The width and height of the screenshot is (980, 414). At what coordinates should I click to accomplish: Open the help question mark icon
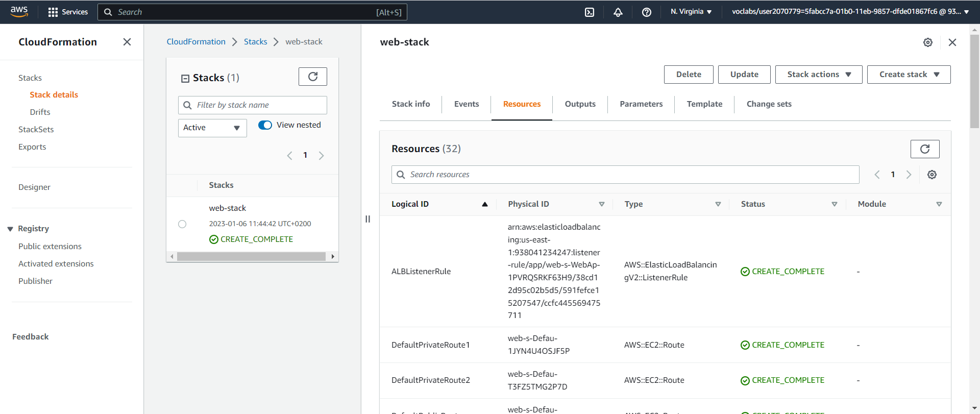click(x=647, y=12)
